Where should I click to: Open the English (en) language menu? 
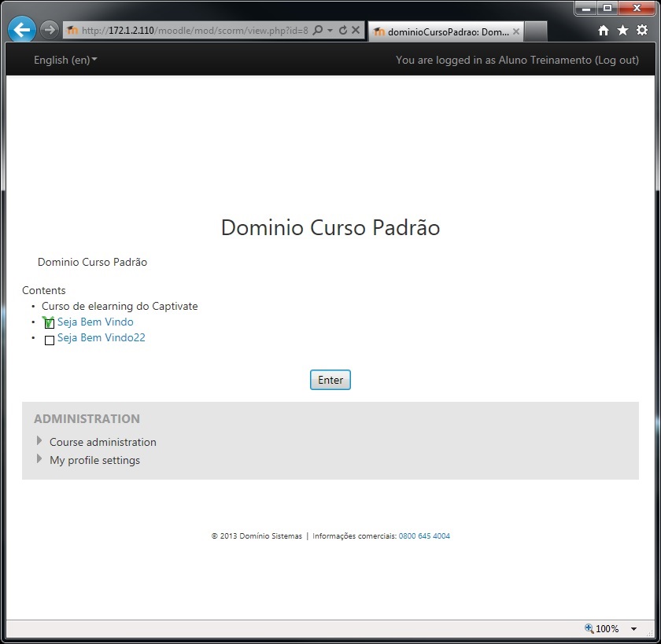click(65, 60)
